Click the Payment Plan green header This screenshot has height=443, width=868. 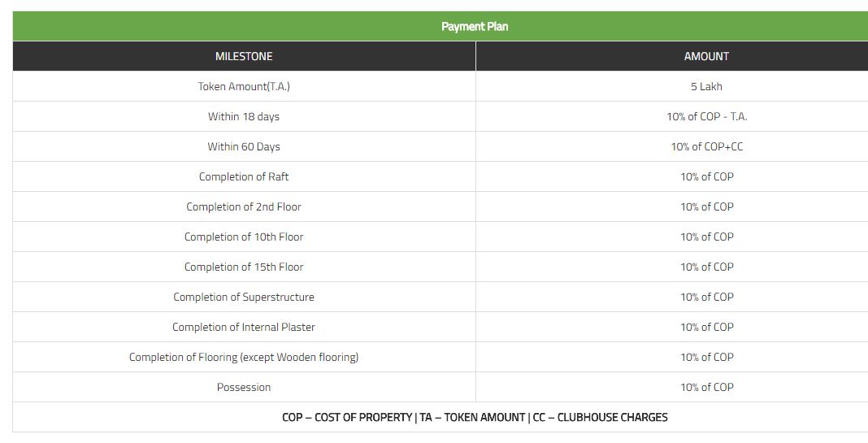475,26
